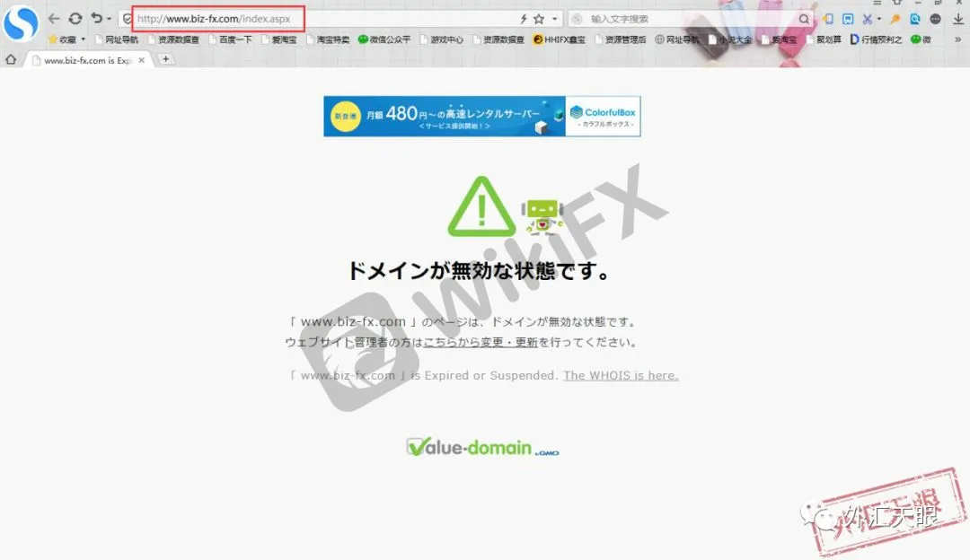Click the green warning triangle image
Screen dimensions: 970x560
(x=482, y=206)
